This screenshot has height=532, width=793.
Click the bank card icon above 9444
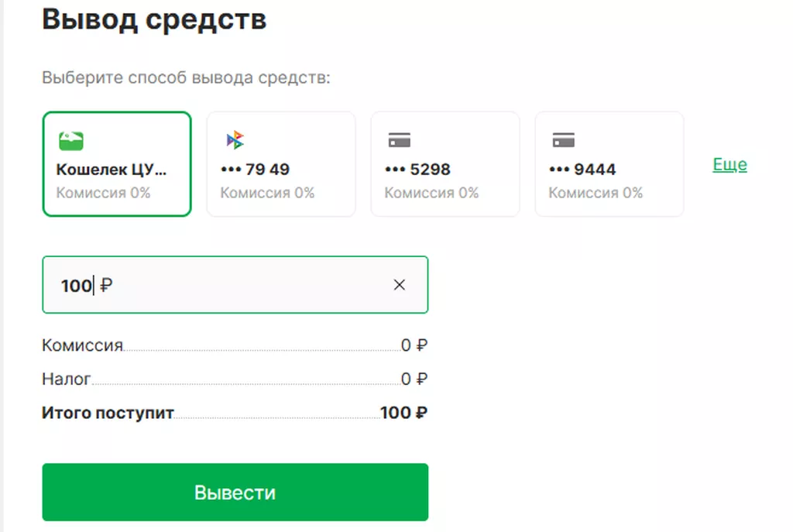pyautogui.click(x=564, y=140)
